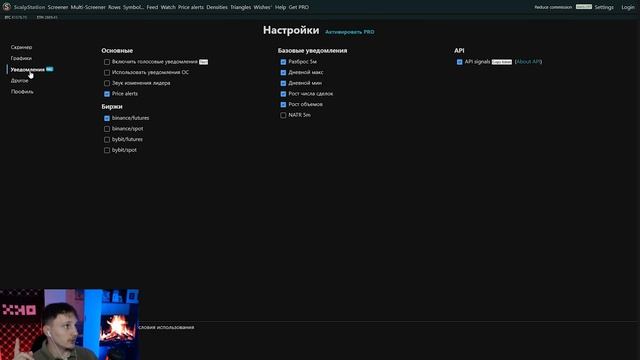Open the Screener menu item
This screenshot has width=640, height=360.
coord(58,7)
